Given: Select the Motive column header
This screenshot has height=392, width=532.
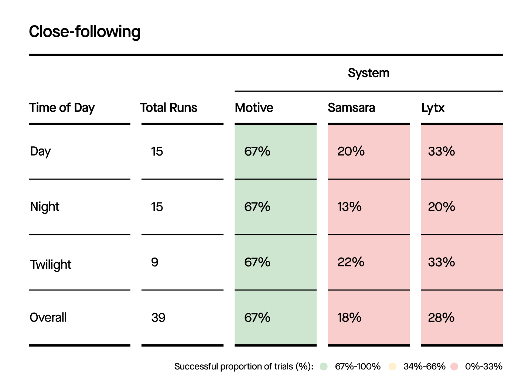Looking at the screenshot, I should coord(254,108).
